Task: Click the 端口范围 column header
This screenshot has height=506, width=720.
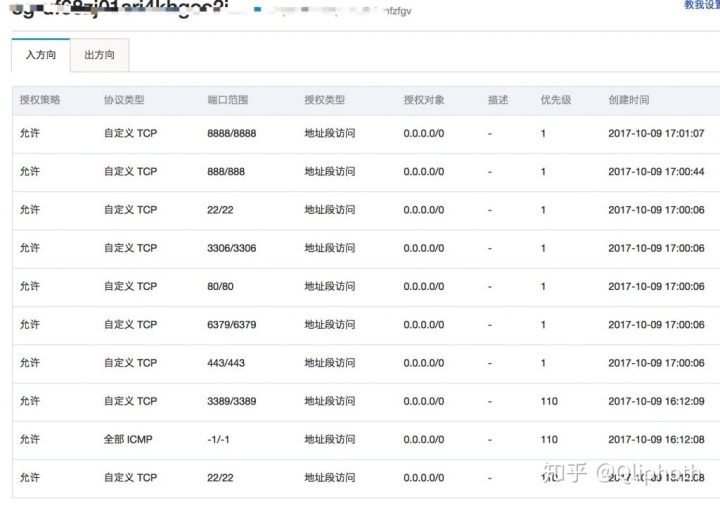Action: 228,100
